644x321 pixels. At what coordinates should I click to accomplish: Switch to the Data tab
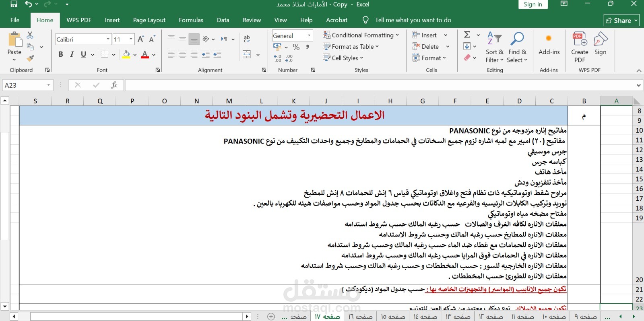tap(223, 20)
